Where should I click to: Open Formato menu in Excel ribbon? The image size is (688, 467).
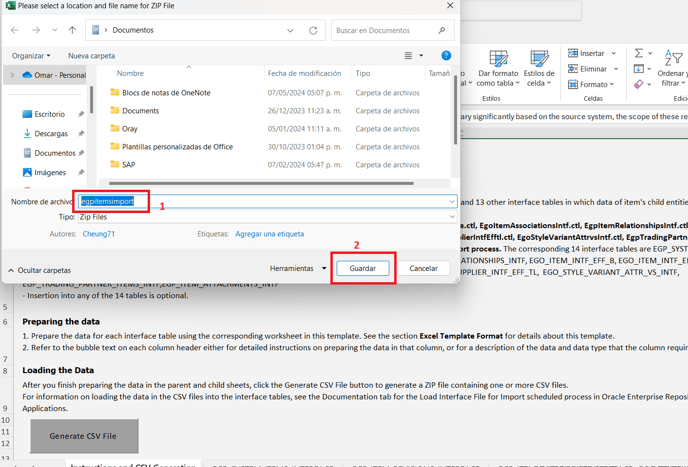(591, 84)
